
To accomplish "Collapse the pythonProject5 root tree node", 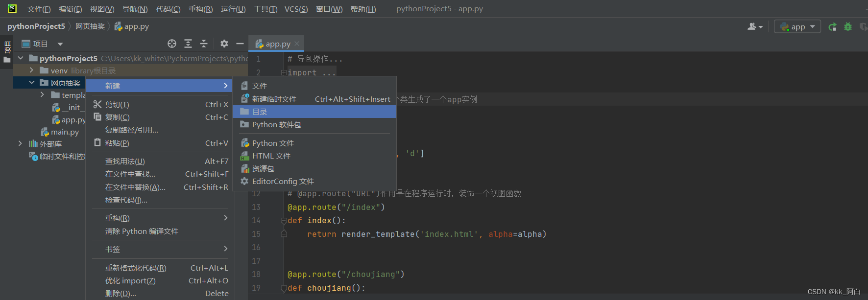I will [x=21, y=58].
